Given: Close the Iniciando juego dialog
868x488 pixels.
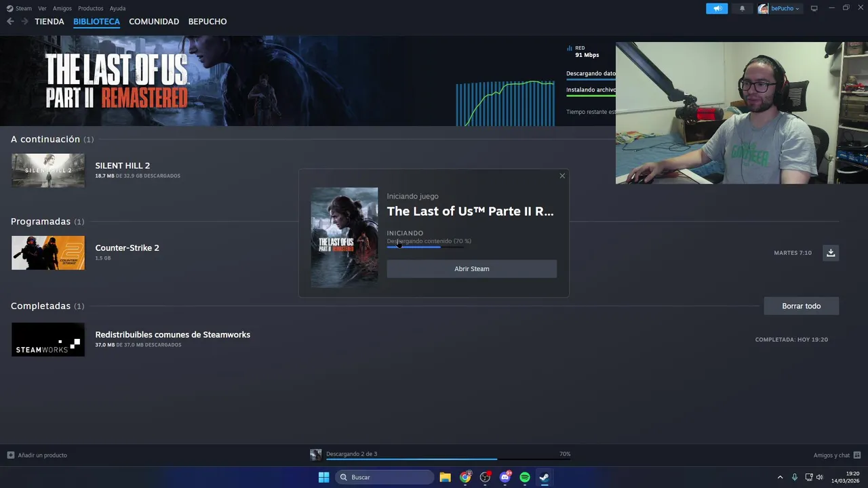Looking at the screenshot, I should [x=562, y=176].
